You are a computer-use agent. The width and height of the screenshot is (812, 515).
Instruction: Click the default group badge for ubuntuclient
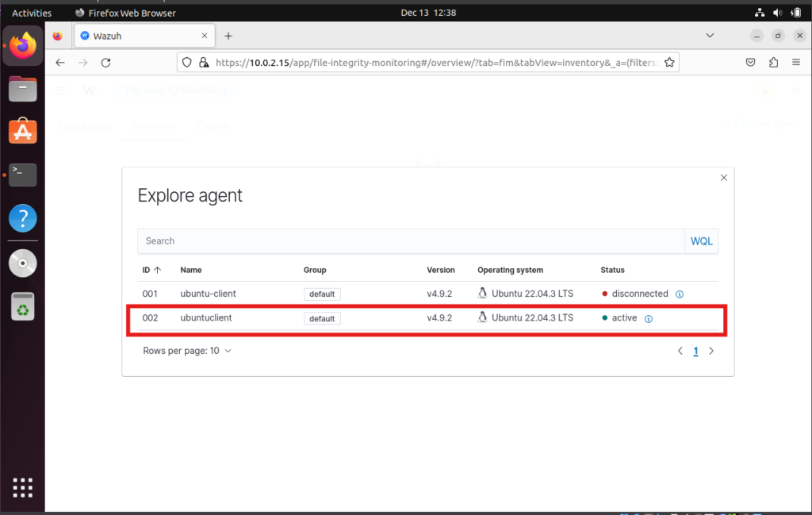pos(322,319)
